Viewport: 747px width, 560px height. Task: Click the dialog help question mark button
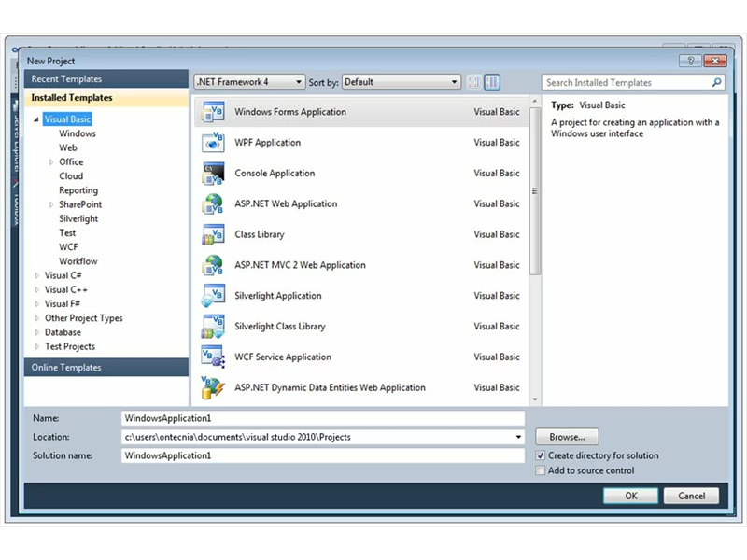(x=690, y=61)
